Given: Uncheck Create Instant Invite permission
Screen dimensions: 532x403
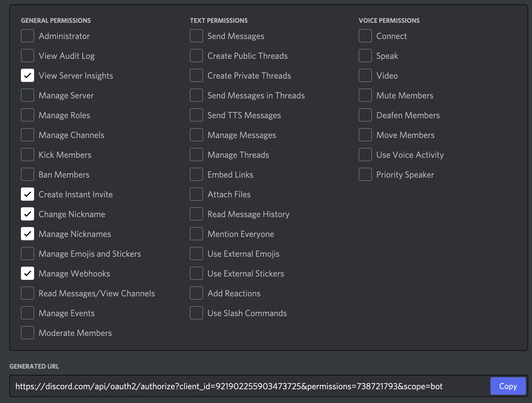Looking at the screenshot, I should 28,194.
